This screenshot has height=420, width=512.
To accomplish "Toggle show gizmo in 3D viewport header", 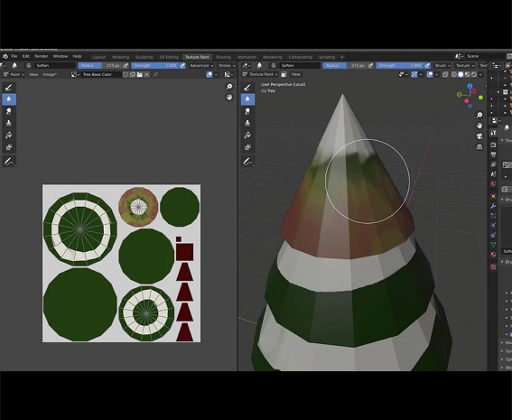I will [x=414, y=74].
